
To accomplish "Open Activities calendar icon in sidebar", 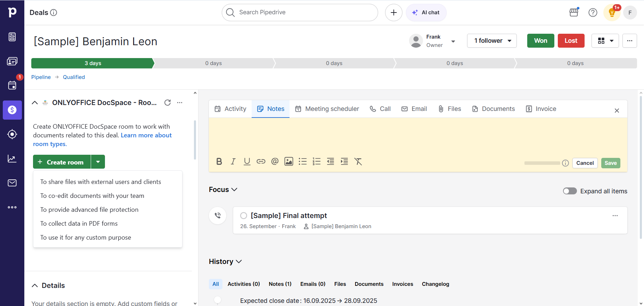I will 12,86.
